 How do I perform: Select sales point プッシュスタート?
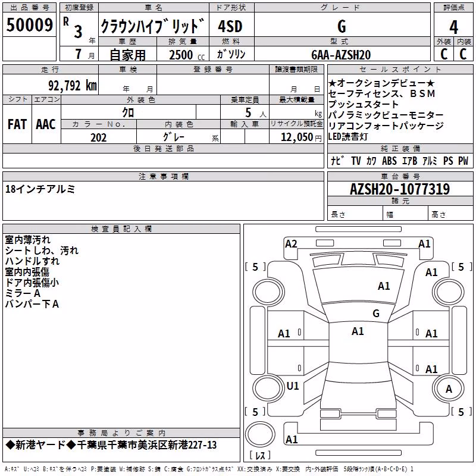(364, 105)
